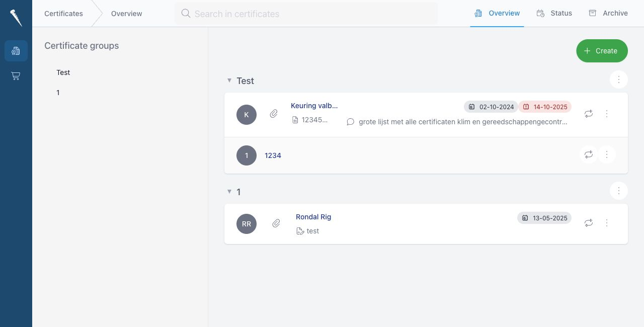Click renew icon on Rondal Rig row
This screenshot has height=327, width=644.
pyautogui.click(x=589, y=222)
